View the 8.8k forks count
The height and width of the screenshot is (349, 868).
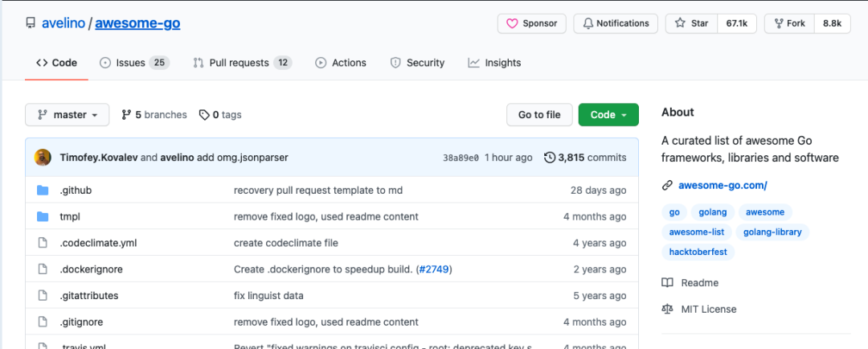[x=832, y=23]
